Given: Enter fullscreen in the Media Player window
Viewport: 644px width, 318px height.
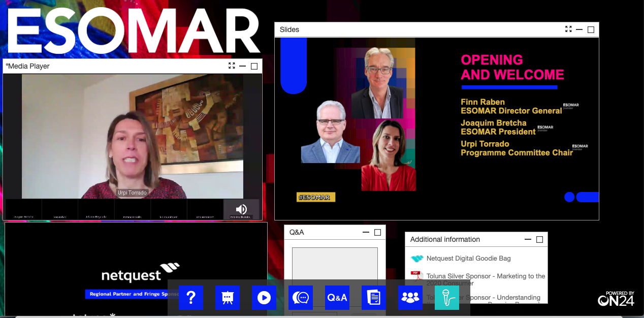Looking at the screenshot, I should [232, 66].
